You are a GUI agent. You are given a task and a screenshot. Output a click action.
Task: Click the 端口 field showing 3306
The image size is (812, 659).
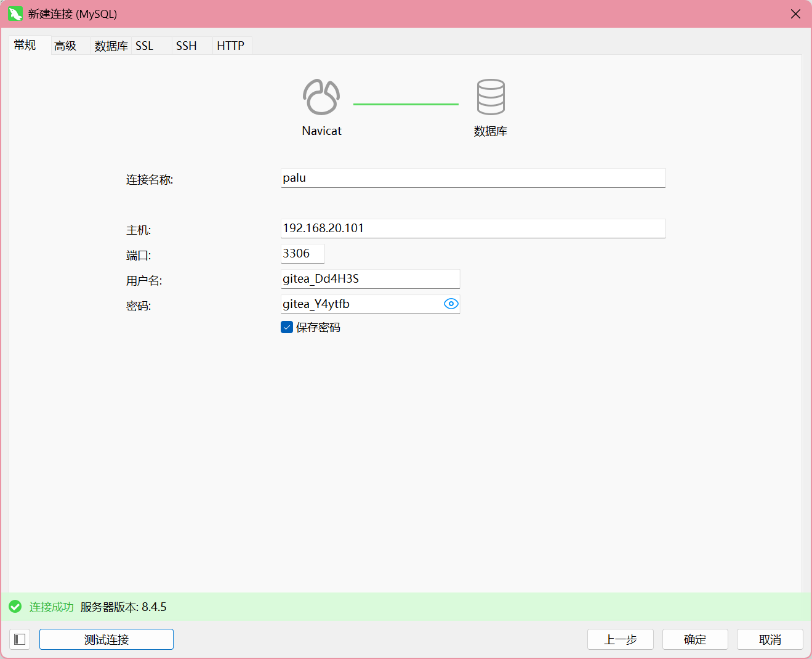(x=302, y=254)
